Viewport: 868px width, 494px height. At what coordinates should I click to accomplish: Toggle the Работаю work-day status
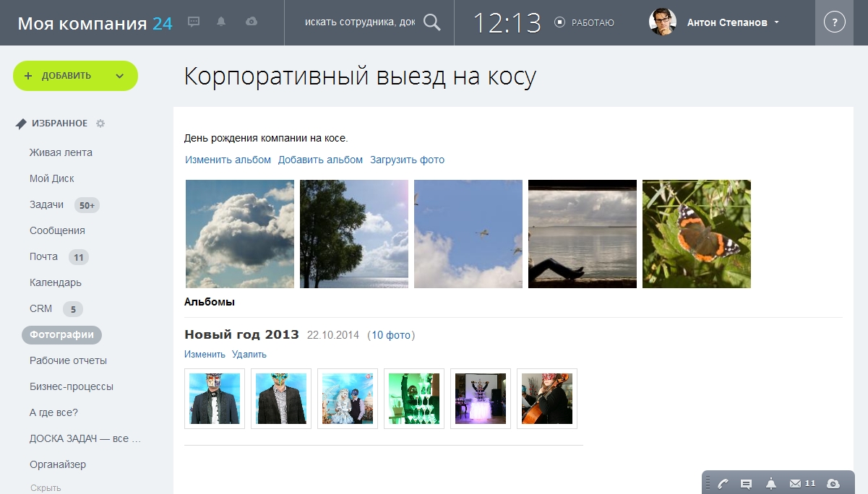(x=584, y=22)
